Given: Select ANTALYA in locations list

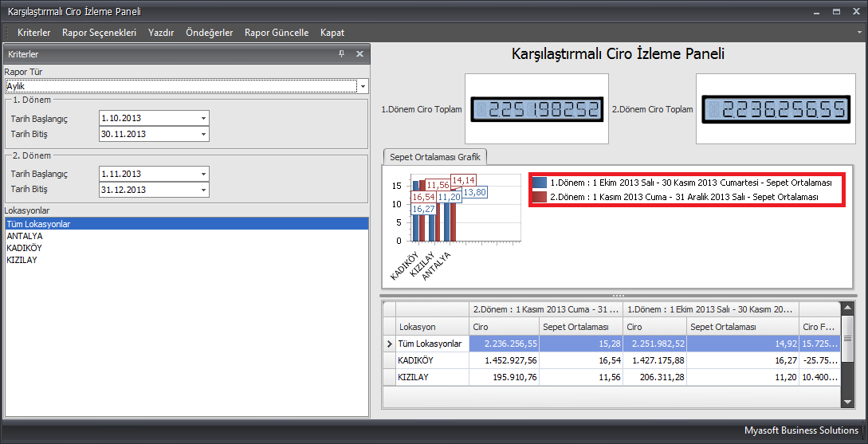Looking at the screenshot, I should (x=187, y=236).
